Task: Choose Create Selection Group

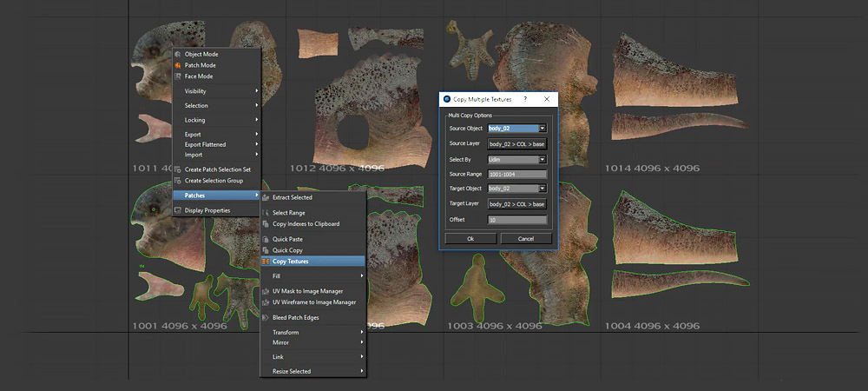Action: coord(216,181)
